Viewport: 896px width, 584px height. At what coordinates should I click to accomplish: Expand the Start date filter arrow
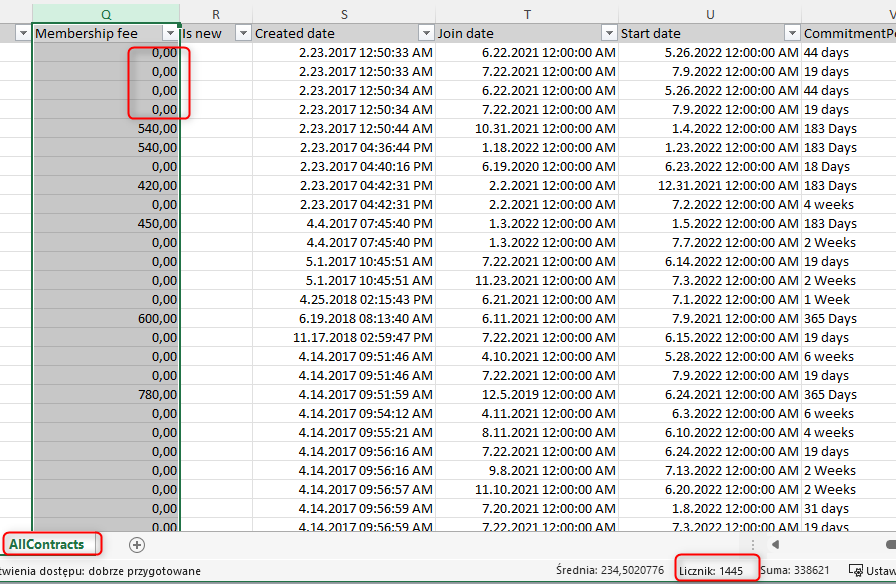(791, 33)
